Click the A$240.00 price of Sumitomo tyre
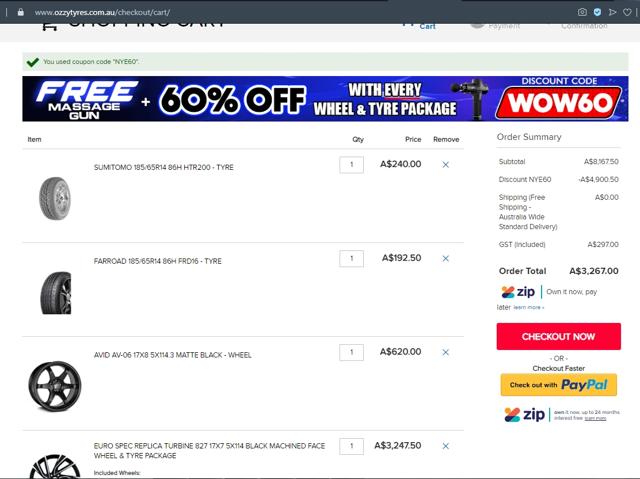 point(400,164)
